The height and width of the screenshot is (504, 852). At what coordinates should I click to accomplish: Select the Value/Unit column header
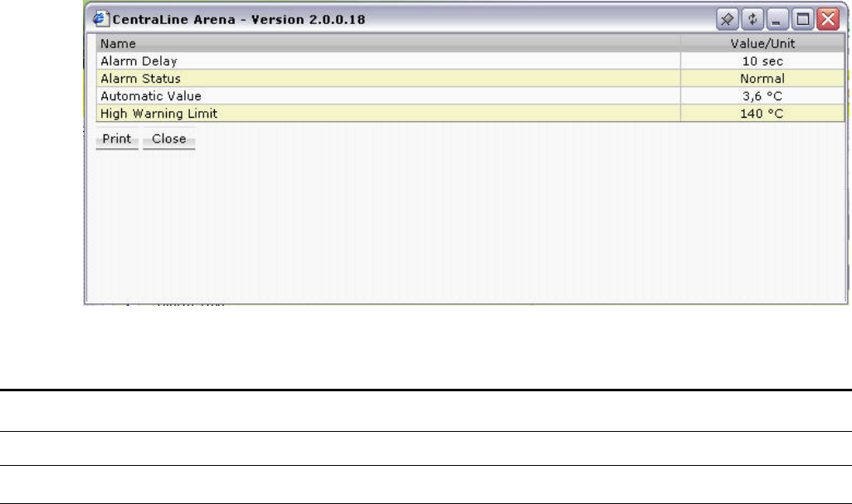[x=762, y=43]
